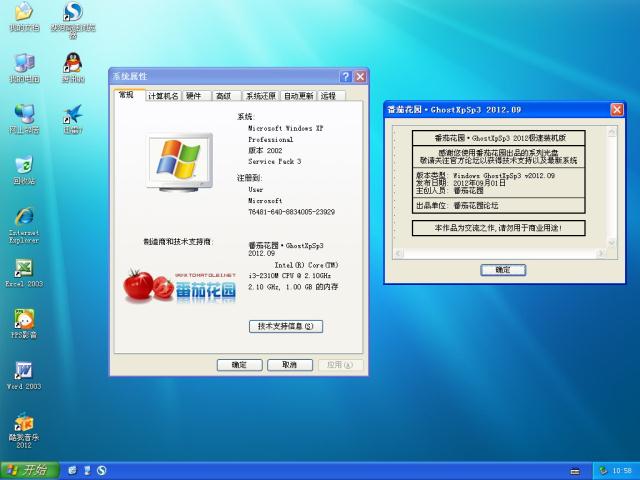Click scroll up arrow in GhostXpSp3 dialog
This screenshot has width=640, height=480.
611,131
